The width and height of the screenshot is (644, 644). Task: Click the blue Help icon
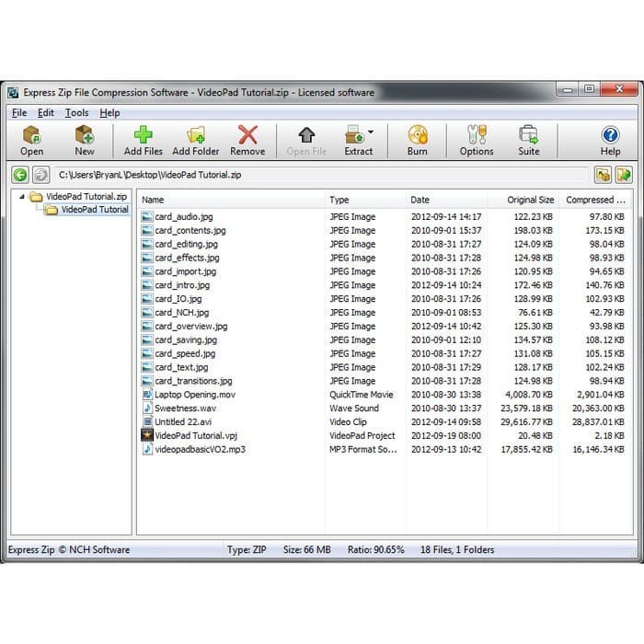(x=610, y=135)
